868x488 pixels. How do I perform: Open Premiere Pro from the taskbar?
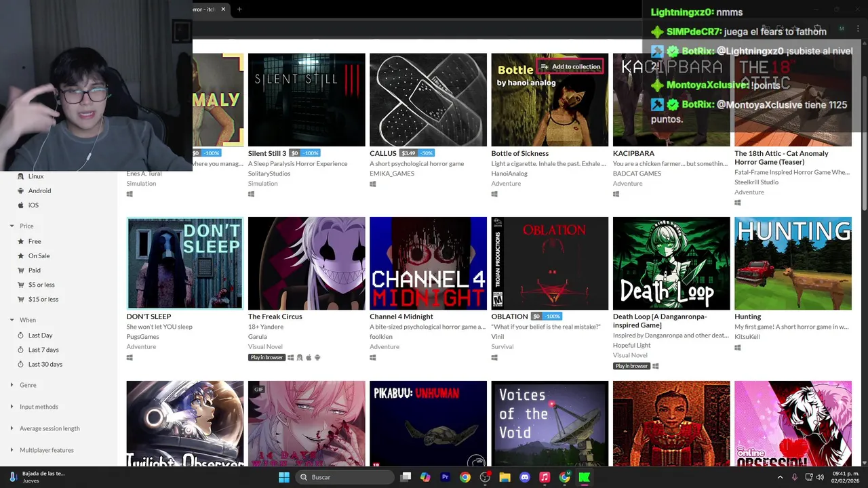tap(445, 477)
